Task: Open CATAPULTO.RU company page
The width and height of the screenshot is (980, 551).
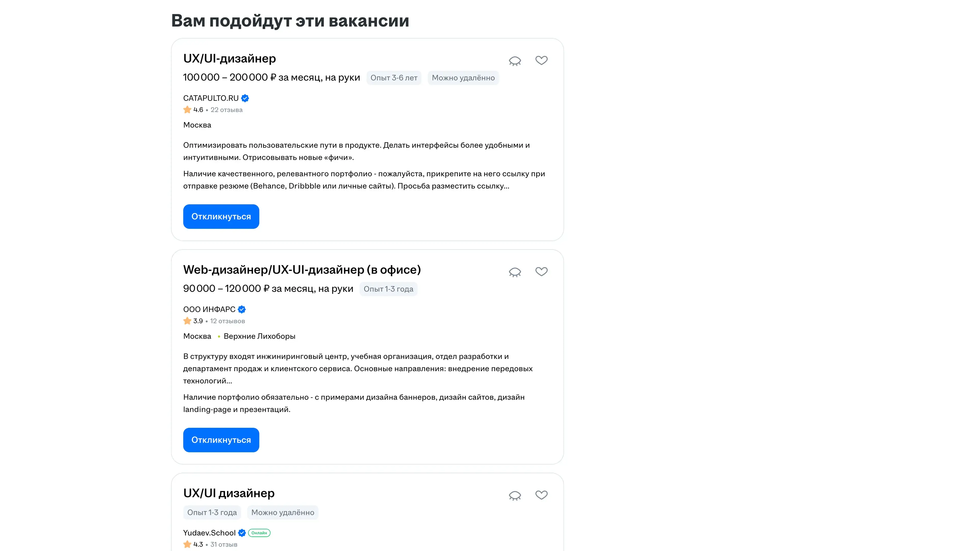Action: point(211,98)
